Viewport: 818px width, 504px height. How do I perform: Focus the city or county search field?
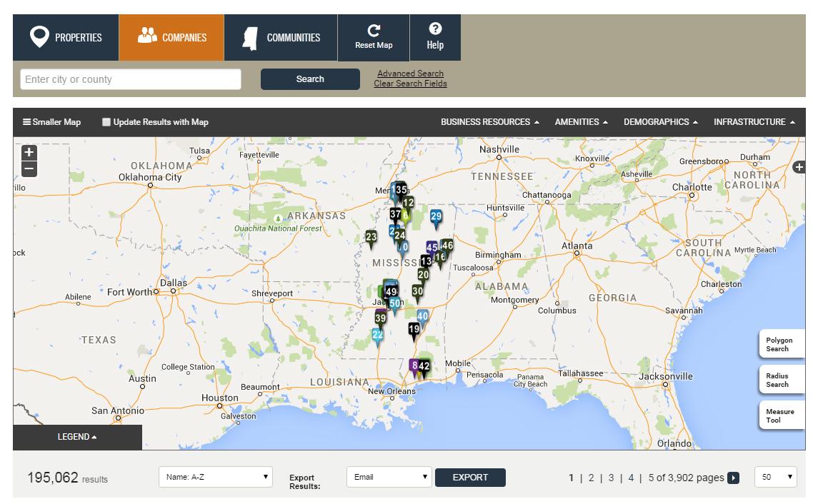tap(131, 79)
